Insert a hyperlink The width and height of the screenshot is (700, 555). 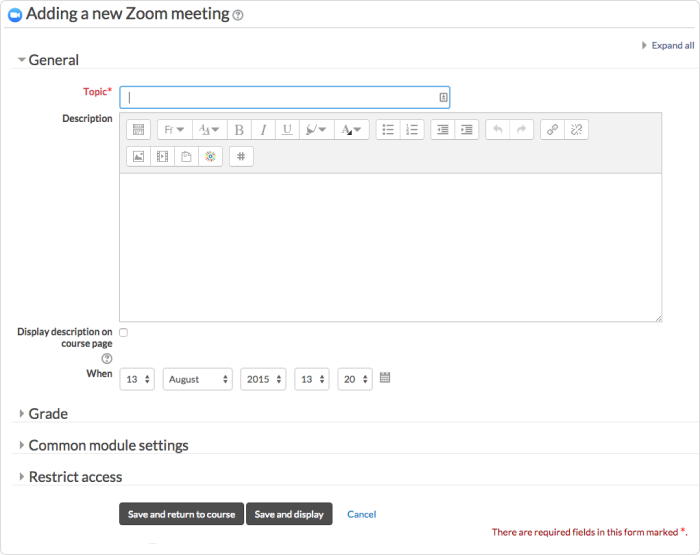552,129
